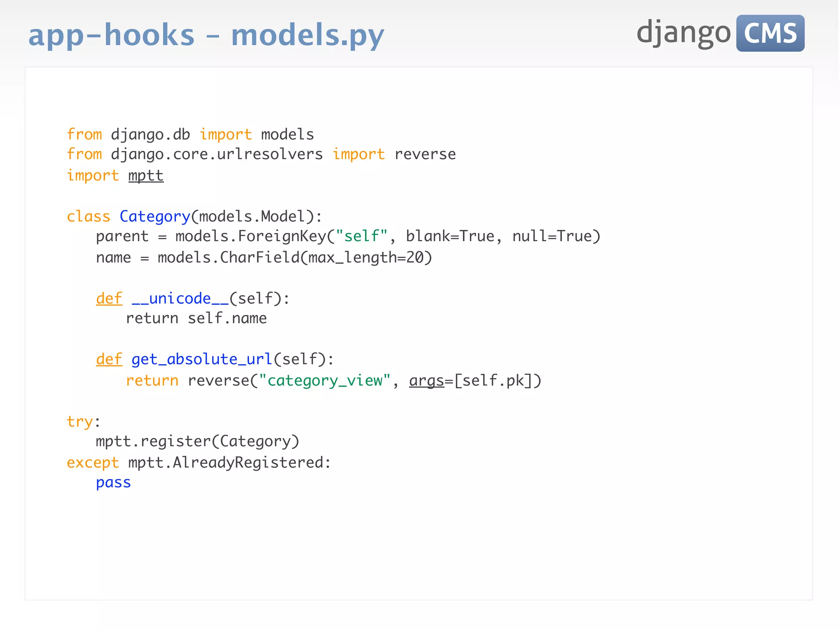Click the slide title 'app-hooks – models.py'
This screenshot has height=630, width=840.
coord(206,36)
